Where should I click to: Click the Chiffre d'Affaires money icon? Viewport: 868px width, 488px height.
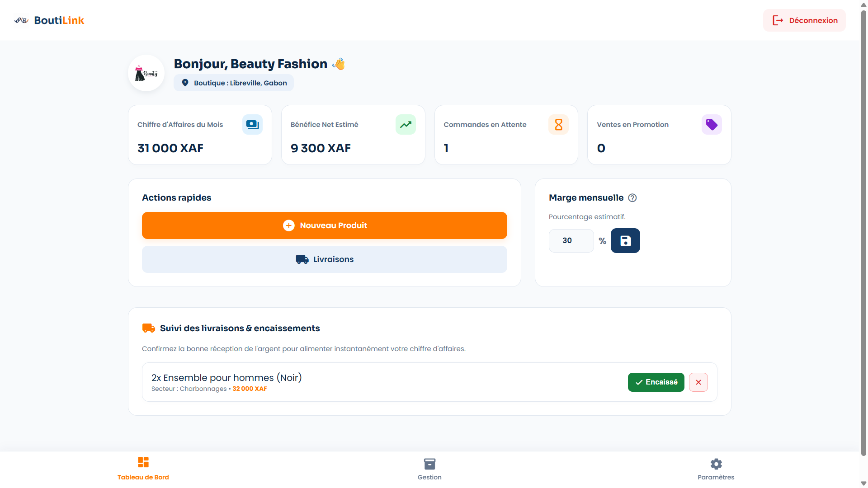(x=252, y=124)
